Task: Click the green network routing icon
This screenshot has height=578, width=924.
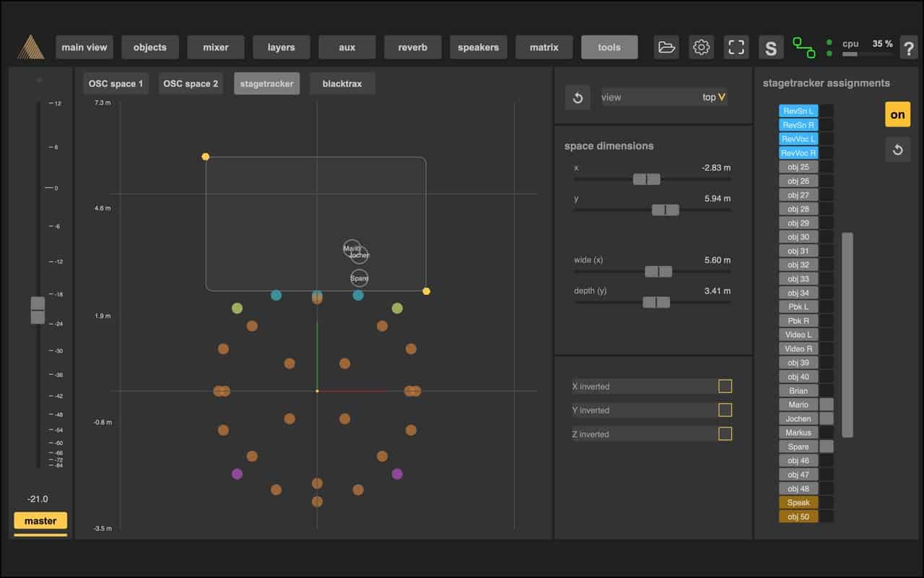Action: (803, 48)
